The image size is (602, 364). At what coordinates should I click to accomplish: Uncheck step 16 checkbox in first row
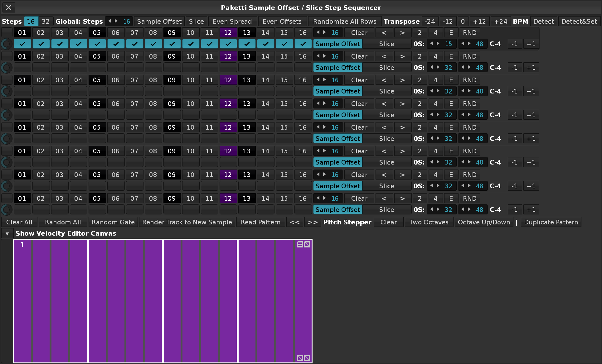pyautogui.click(x=303, y=44)
